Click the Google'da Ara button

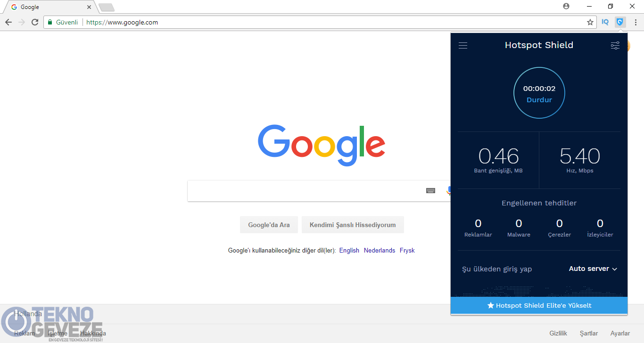coord(269,225)
